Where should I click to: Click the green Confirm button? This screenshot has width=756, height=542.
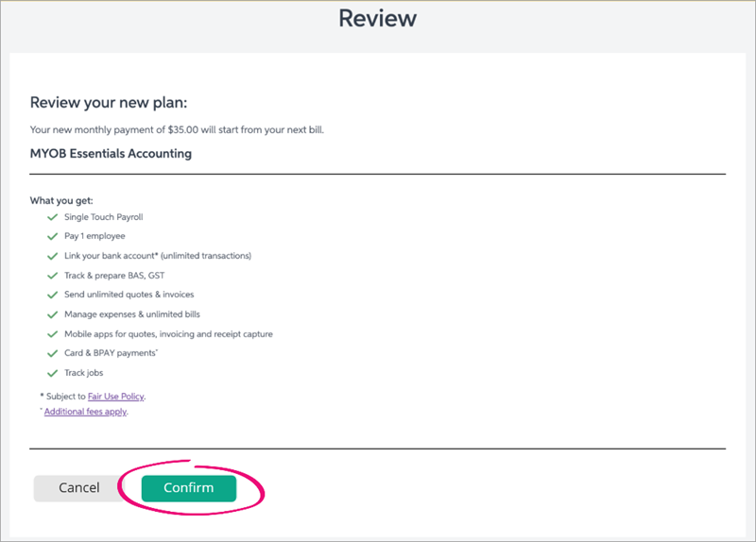pos(188,488)
